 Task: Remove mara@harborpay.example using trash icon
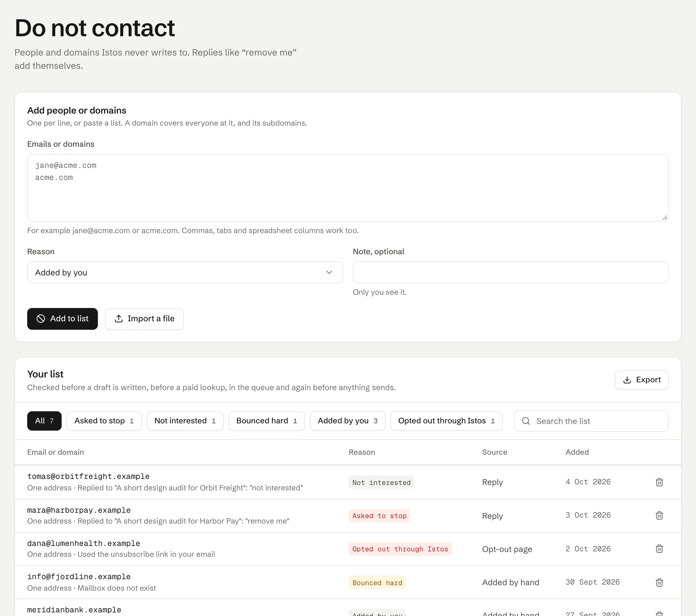point(659,516)
